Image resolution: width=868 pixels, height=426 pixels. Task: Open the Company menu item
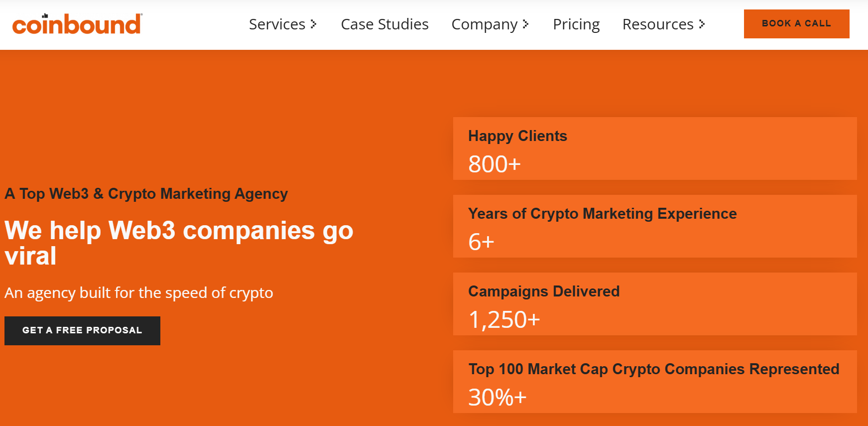[x=484, y=24]
